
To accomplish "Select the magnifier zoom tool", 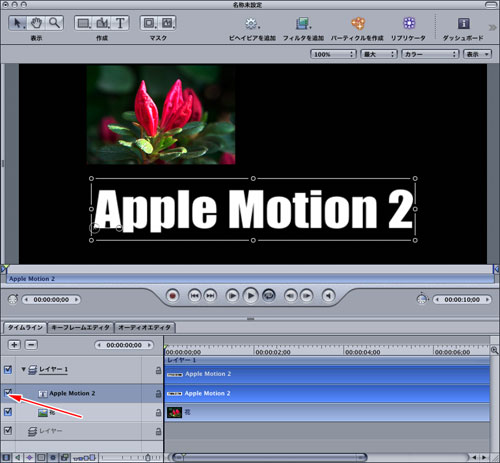I will point(54,23).
